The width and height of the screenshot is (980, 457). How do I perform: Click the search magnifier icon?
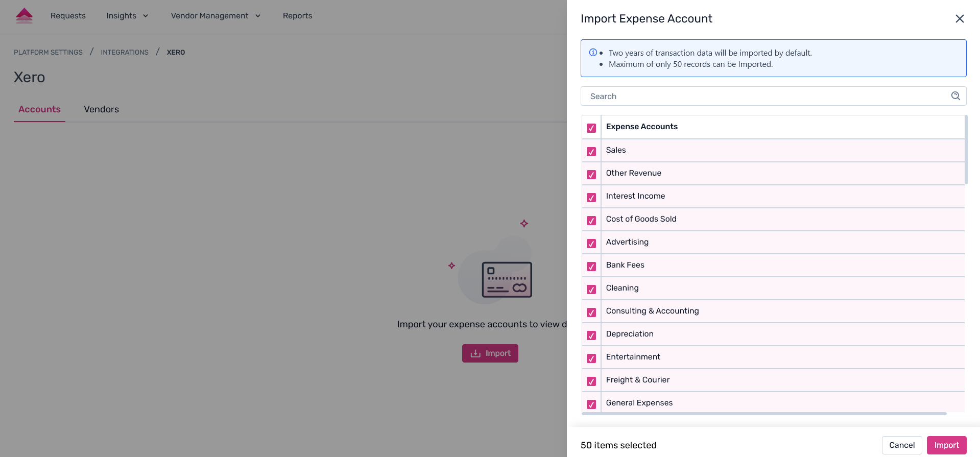[955, 96]
